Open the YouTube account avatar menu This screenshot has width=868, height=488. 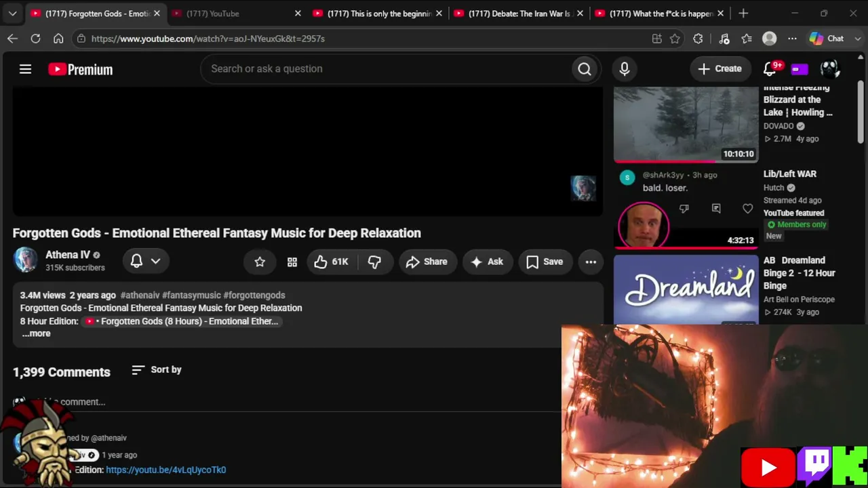point(830,68)
